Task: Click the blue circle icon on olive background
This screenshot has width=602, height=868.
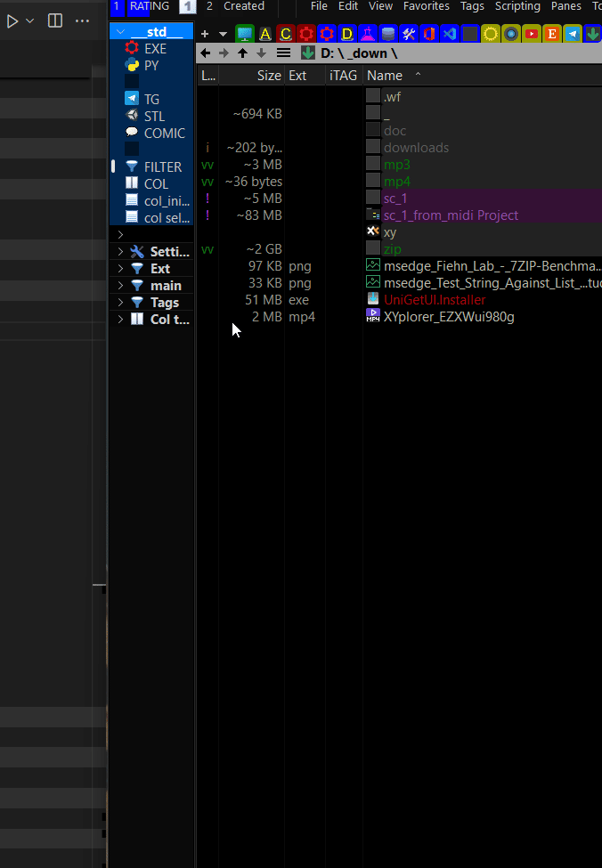Action: click(x=511, y=34)
